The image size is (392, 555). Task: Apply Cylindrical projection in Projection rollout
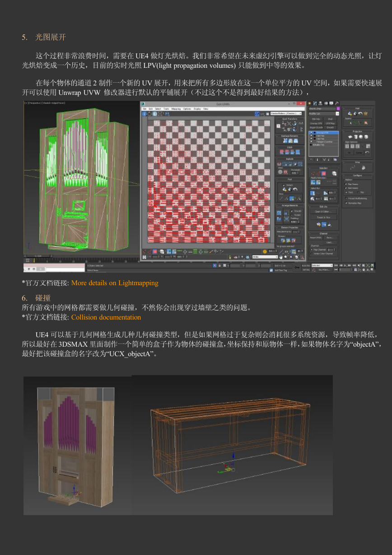tap(355, 137)
